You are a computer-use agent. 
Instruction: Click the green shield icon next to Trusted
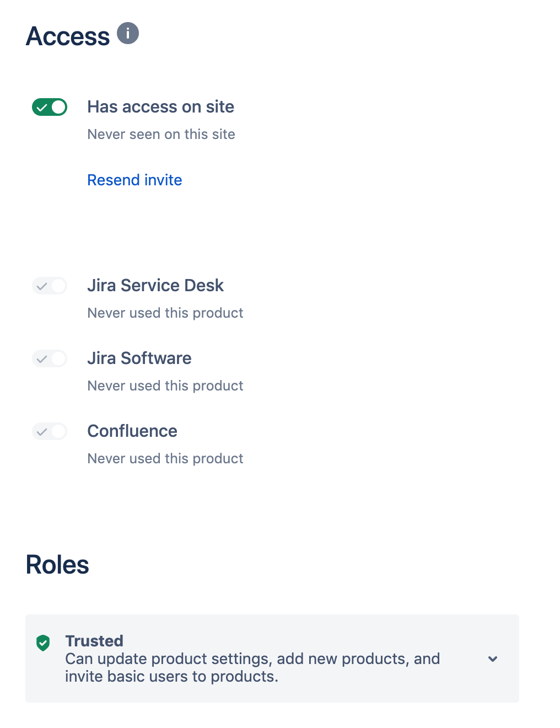pos(43,643)
